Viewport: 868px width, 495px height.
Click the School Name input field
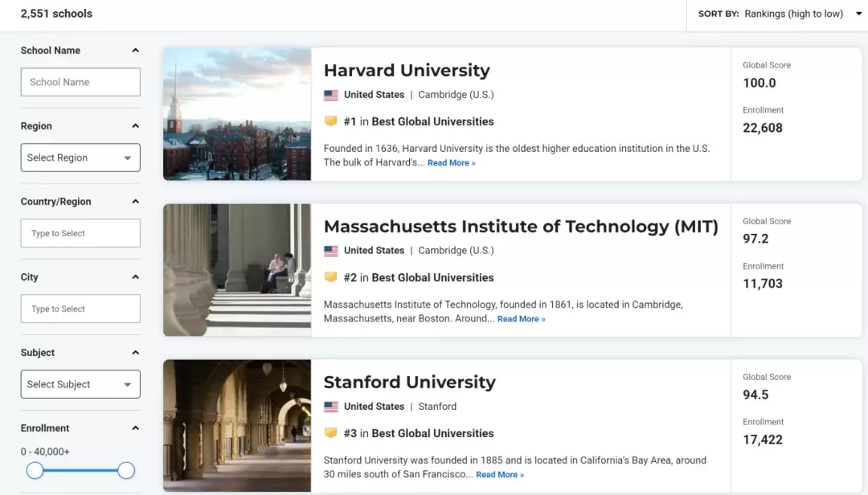pyautogui.click(x=80, y=82)
